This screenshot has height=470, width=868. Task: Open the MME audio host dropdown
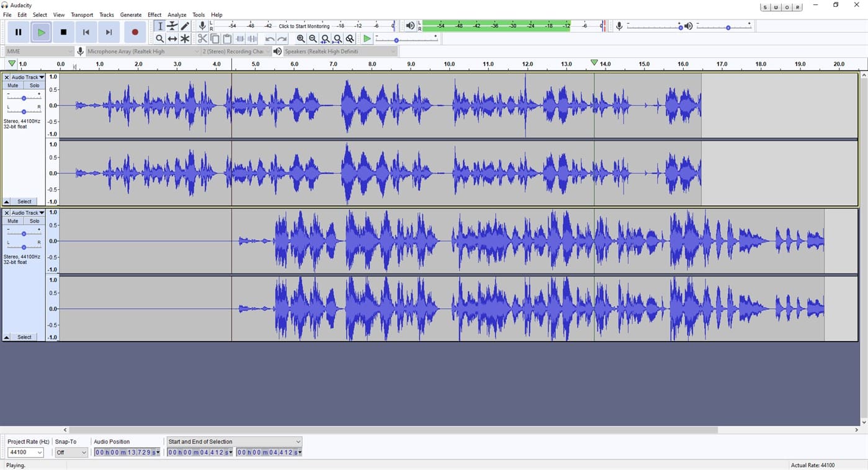(x=39, y=51)
